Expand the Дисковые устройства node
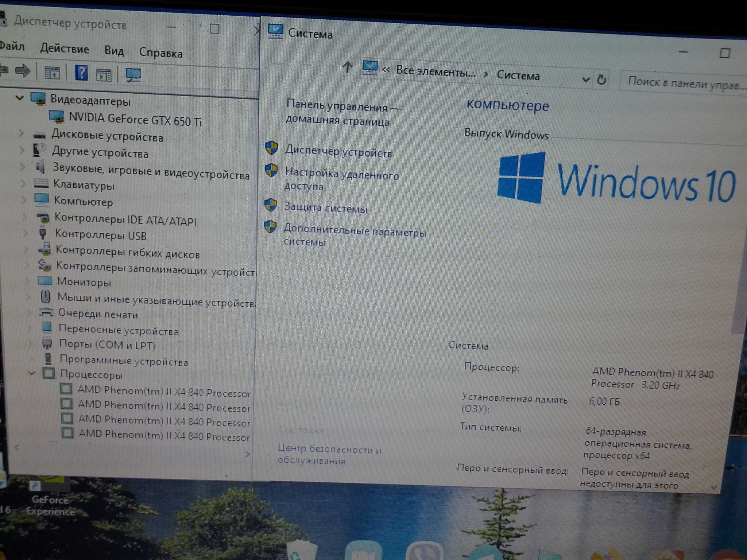 pyautogui.click(x=21, y=133)
